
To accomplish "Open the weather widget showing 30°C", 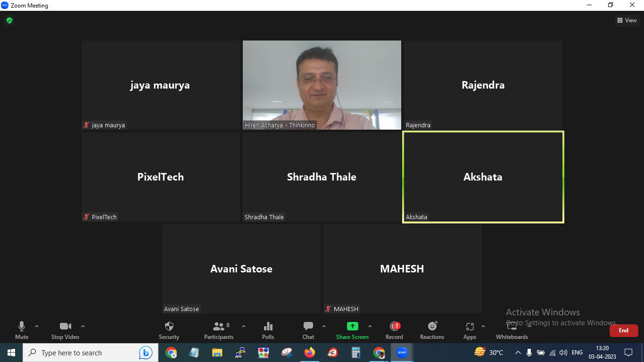I will [x=489, y=353].
